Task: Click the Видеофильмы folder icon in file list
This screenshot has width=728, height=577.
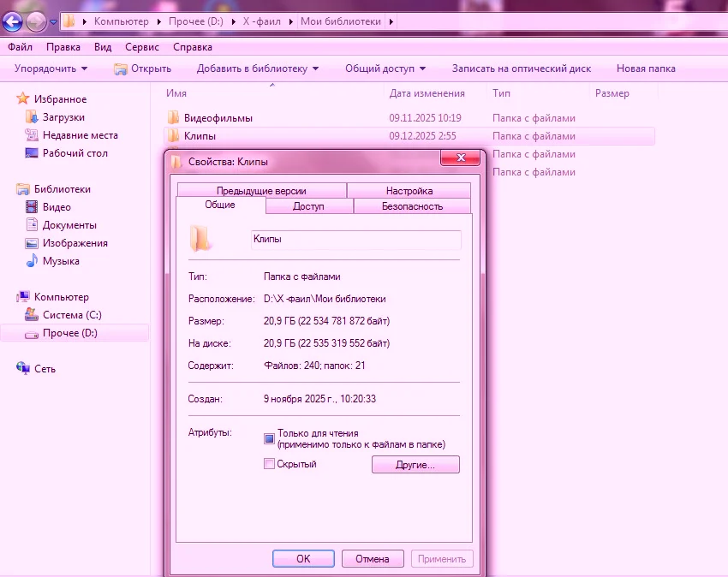Action: [x=173, y=117]
